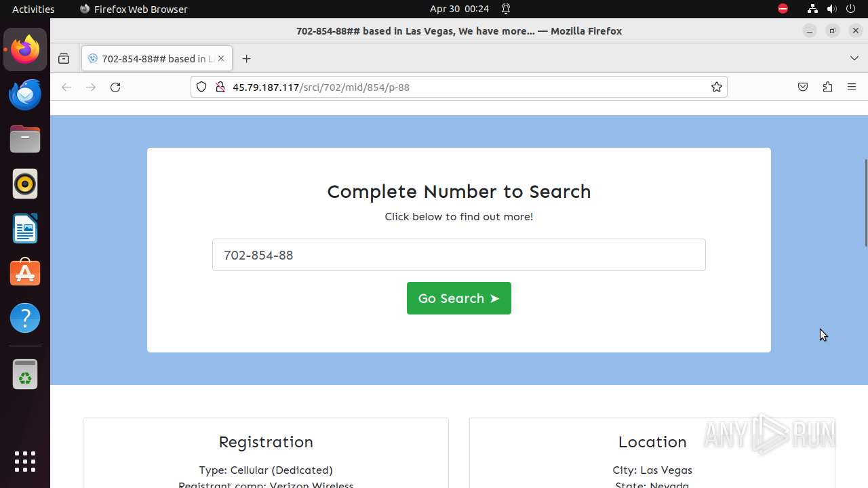This screenshot has width=868, height=488.
Task: Launch Thunderbird Mail from the dock
Action: point(25,94)
